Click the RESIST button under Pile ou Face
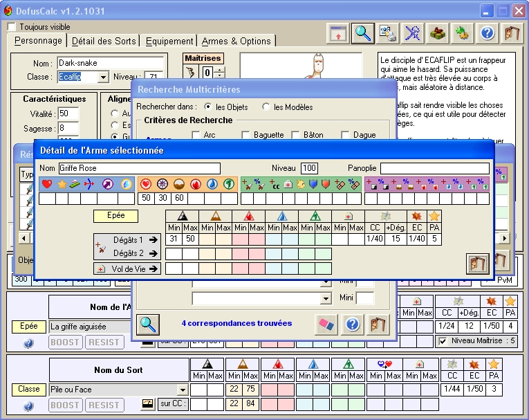529x420 pixels. [x=104, y=405]
